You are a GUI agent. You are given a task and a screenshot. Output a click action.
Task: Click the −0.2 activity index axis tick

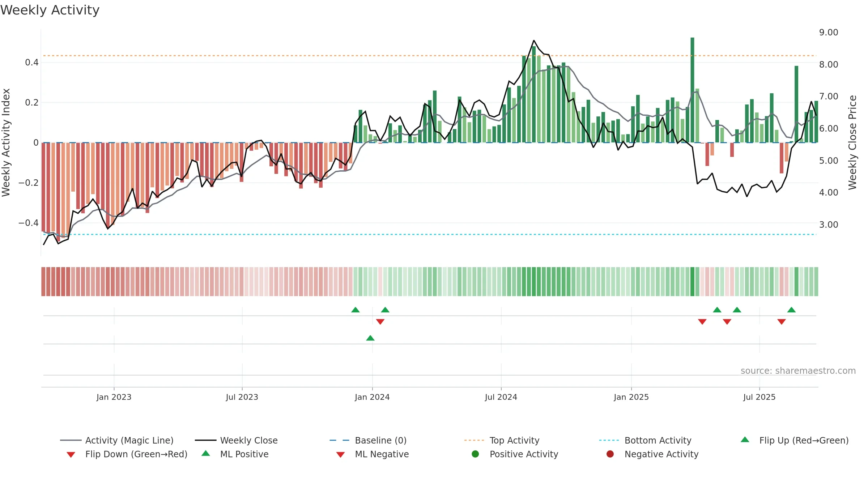click(29, 183)
